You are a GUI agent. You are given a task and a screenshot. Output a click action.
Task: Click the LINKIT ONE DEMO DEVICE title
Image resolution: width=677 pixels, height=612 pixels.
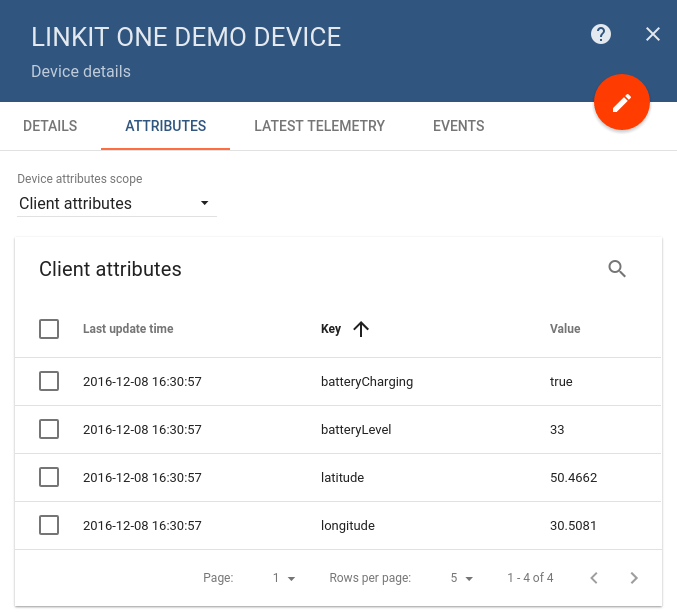(x=186, y=37)
